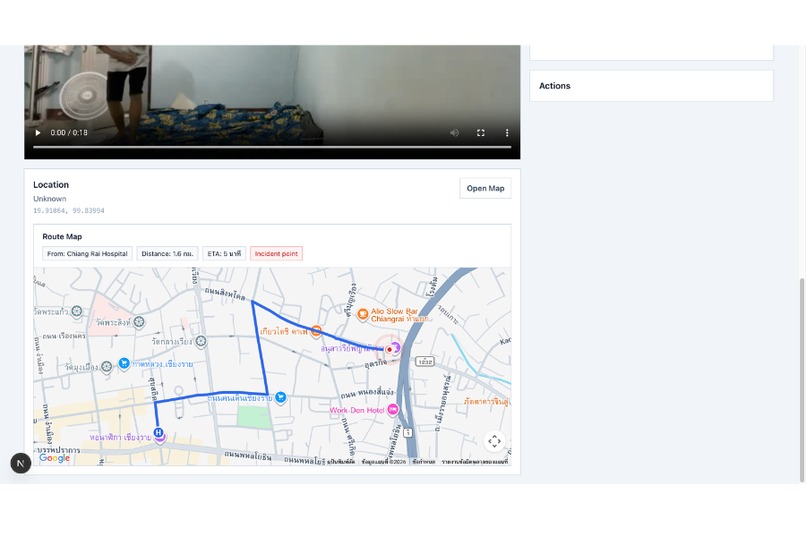The image size is (806, 537).
Task: Click the purple Clock Tower Chiang Rai marker
Action: point(160,439)
